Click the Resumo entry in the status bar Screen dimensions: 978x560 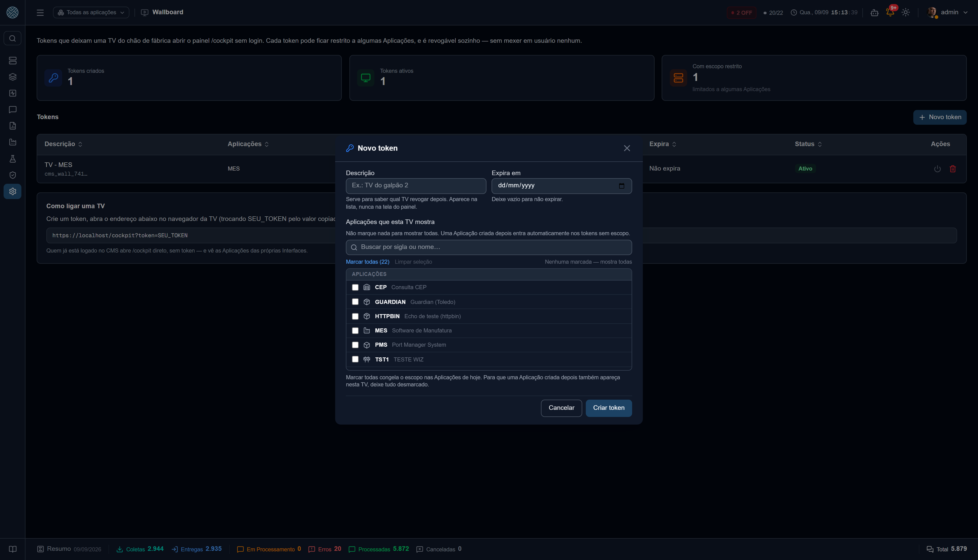click(x=69, y=549)
